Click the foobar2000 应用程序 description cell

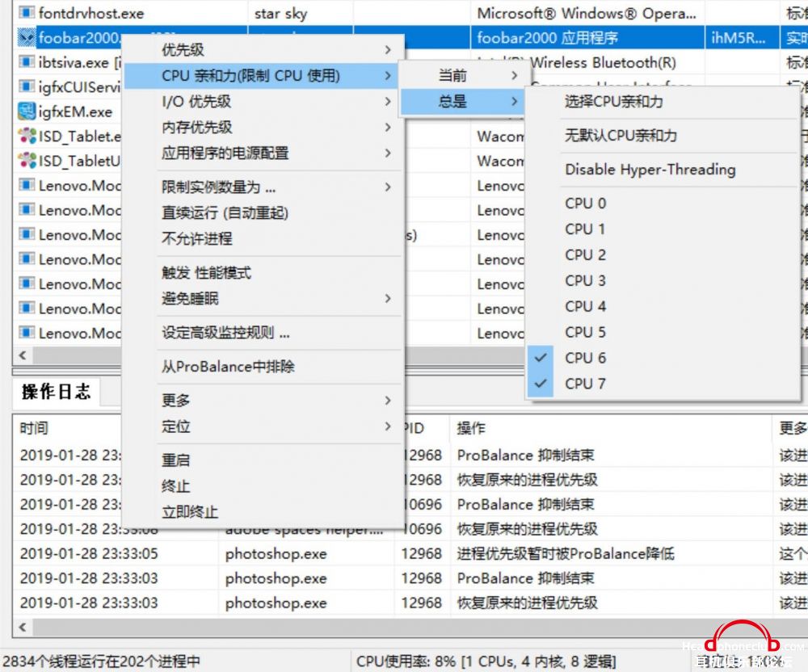click(547, 38)
